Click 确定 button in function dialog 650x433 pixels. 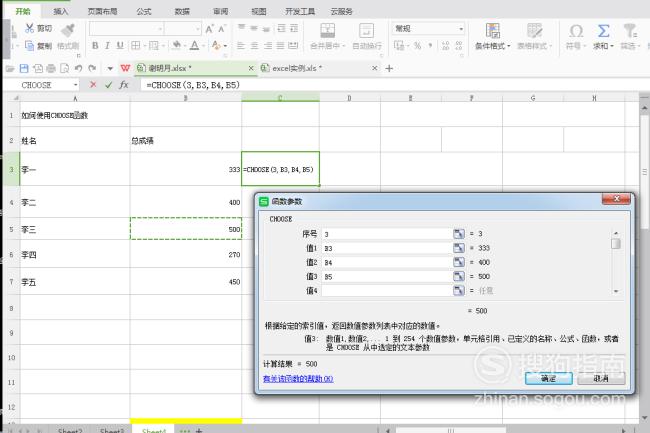[548, 378]
